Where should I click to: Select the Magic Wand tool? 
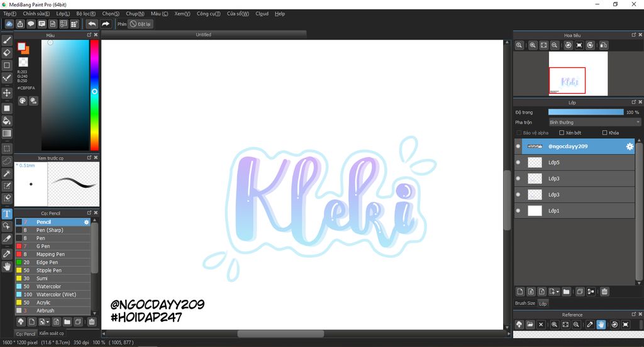click(x=7, y=173)
